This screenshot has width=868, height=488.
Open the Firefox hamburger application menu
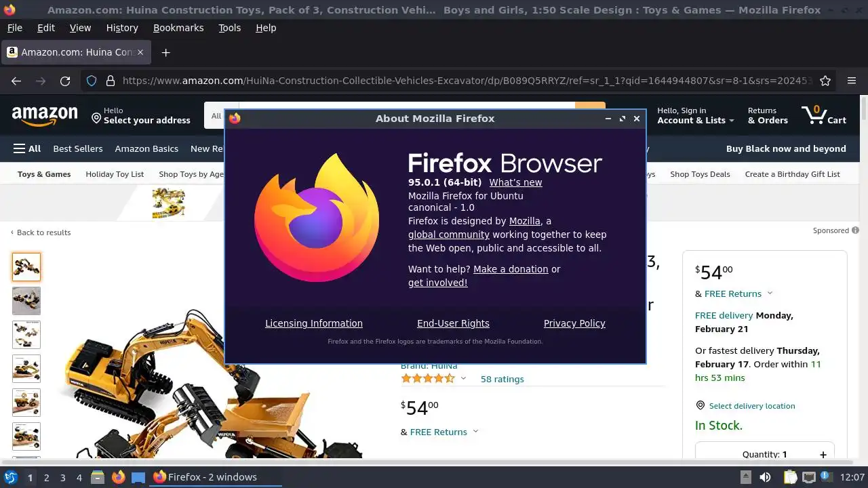click(852, 81)
